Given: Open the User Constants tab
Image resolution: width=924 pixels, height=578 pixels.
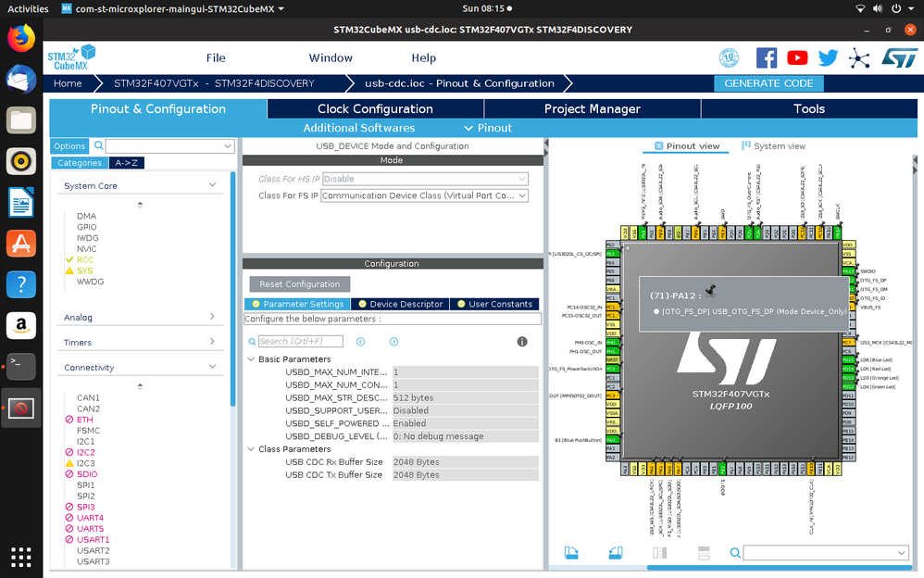Looking at the screenshot, I should [x=494, y=304].
